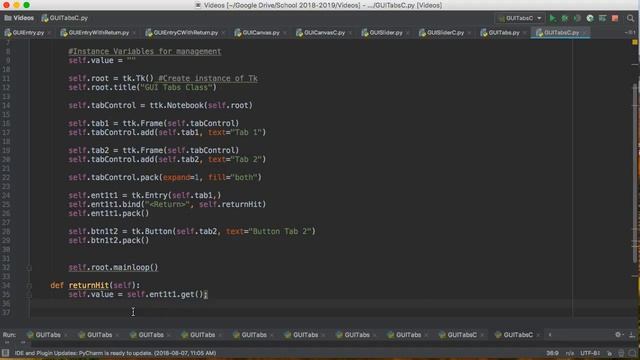Image resolution: width=640 pixels, height=360 pixels.
Task: Click the n/a line separator indicator
Action: coord(570,353)
